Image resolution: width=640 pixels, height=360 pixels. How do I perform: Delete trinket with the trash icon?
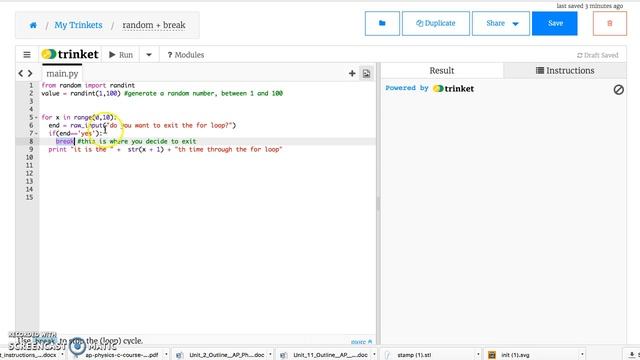point(610,23)
